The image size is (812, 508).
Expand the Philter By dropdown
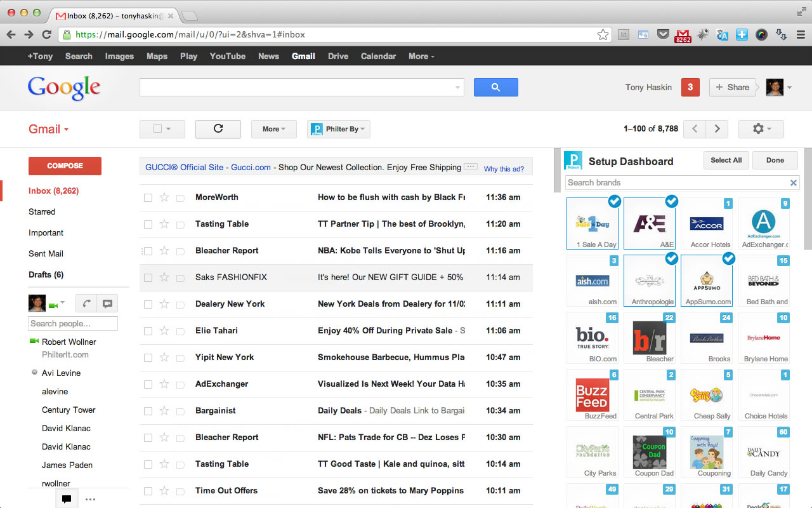coord(338,129)
